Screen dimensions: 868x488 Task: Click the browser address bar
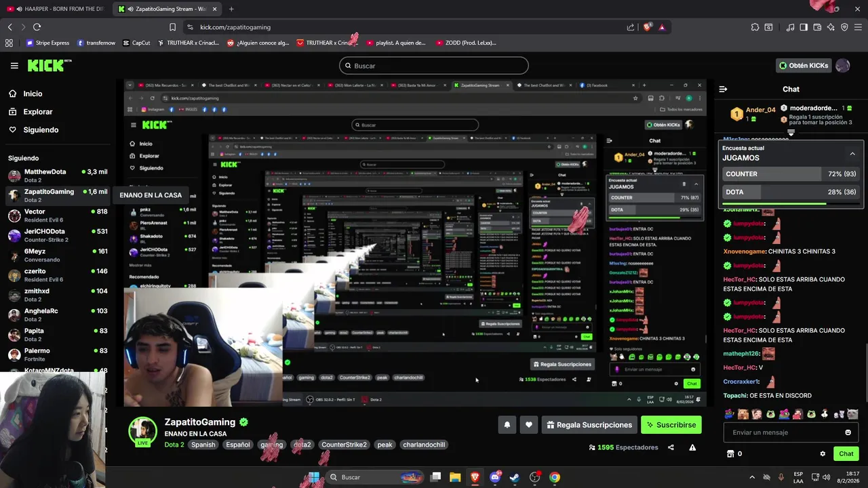pyautogui.click(x=407, y=27)
